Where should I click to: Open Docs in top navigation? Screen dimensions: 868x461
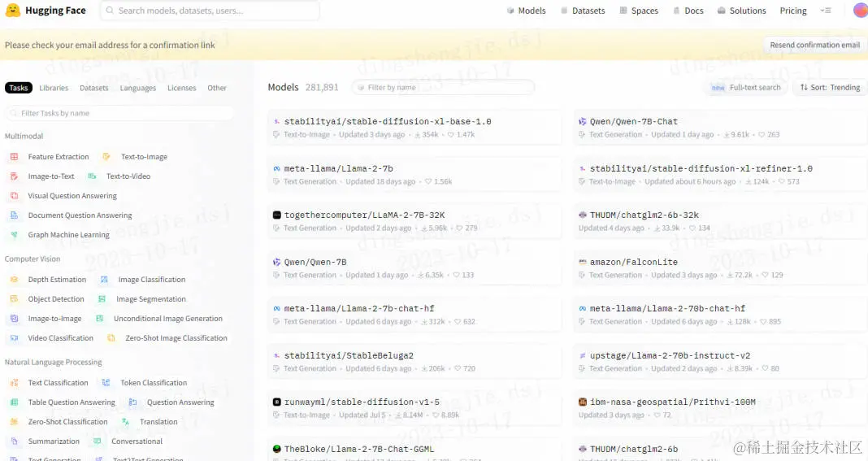688,11
